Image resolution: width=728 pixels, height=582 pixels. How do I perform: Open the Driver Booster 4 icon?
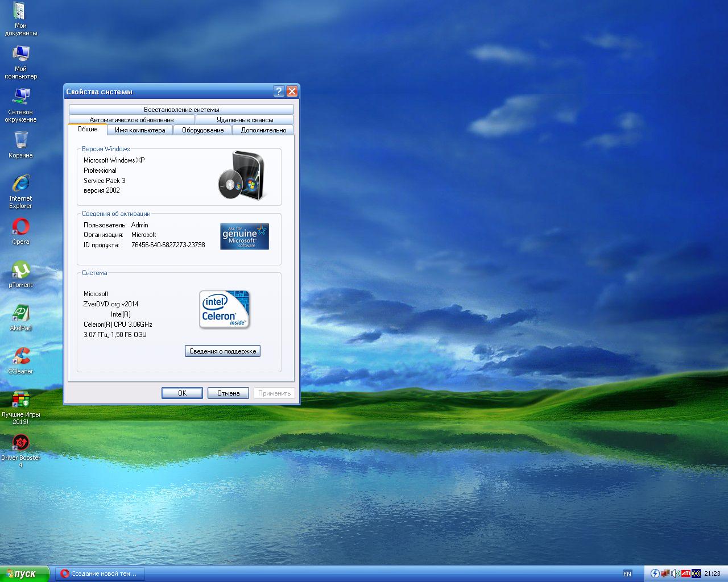pyautogui.click(x=20, y=443)
